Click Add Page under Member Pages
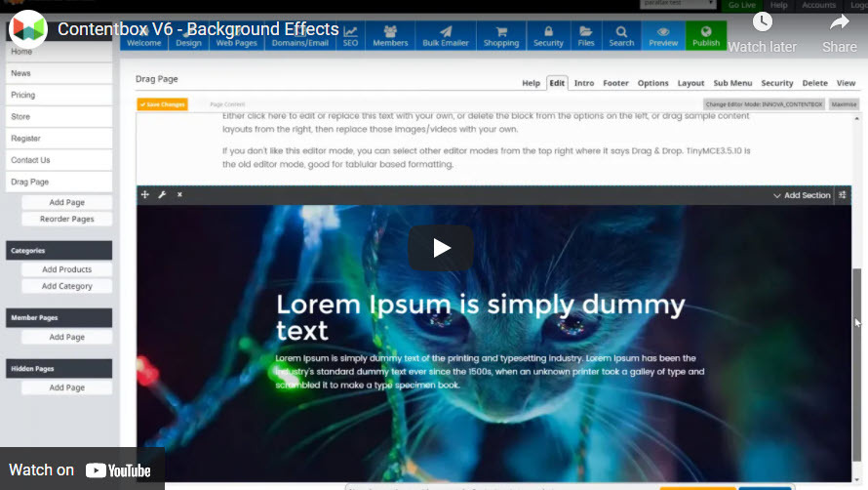Image resolution: width=868 pixels, height=490 pixels. pyautogui.click(x=67, y=337)
